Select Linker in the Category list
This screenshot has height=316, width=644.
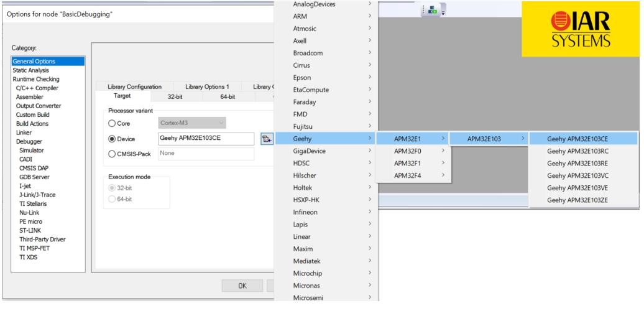tap(24, 132)
